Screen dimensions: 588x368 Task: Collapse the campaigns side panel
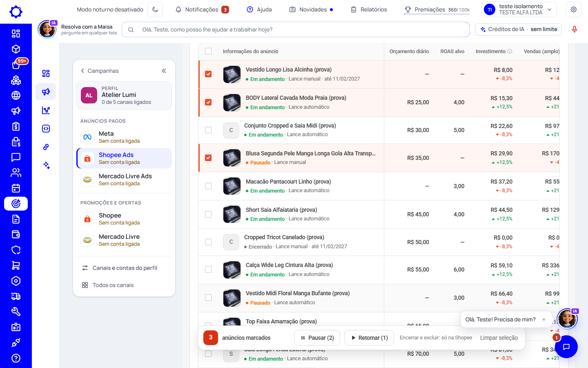(x=164, y=71)
